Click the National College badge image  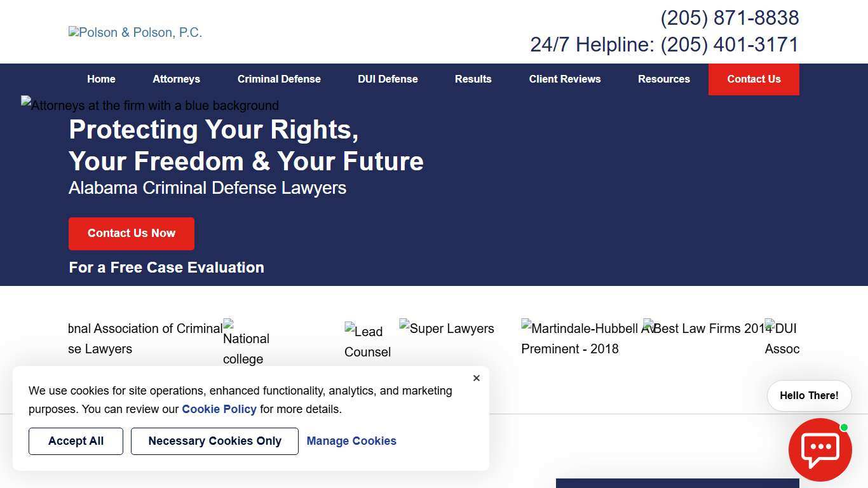coord(247,343)
